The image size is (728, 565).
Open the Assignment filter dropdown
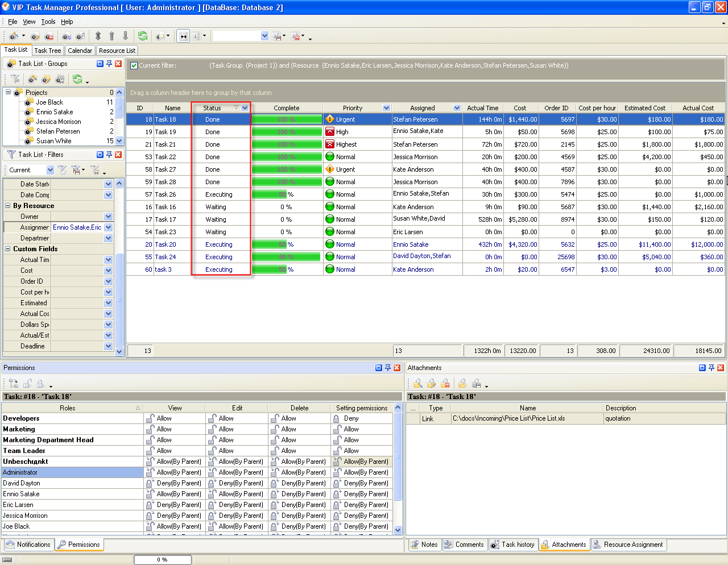108,227
